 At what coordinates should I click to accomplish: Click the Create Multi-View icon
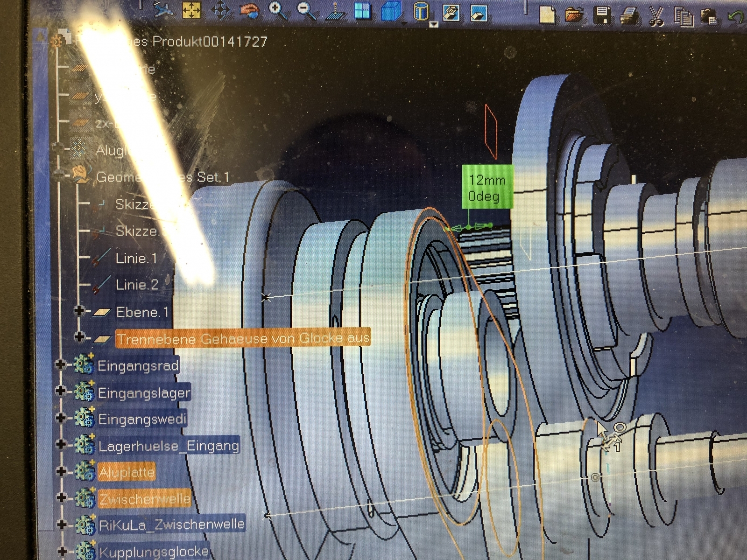[362, 11]
